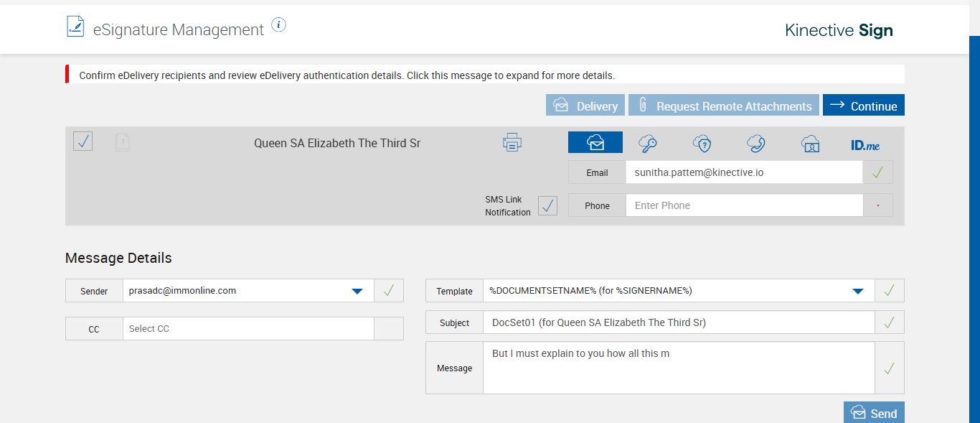This screenshot has height=423, width=980.
Task: Click the green checkmark beside Template field
Action: point(890,291)
